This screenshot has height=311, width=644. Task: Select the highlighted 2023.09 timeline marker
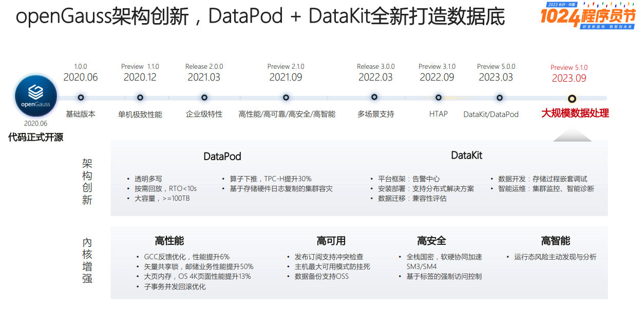tap(572, 99)
